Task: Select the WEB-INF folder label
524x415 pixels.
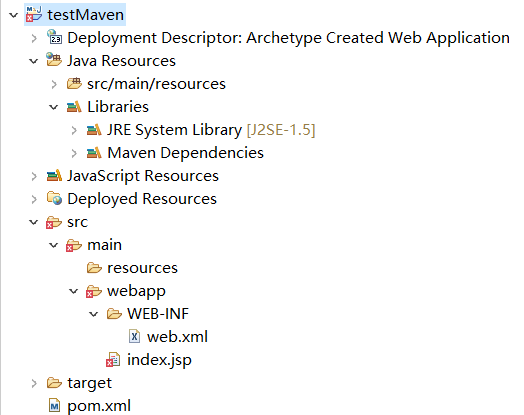Action: pos(158,314)
